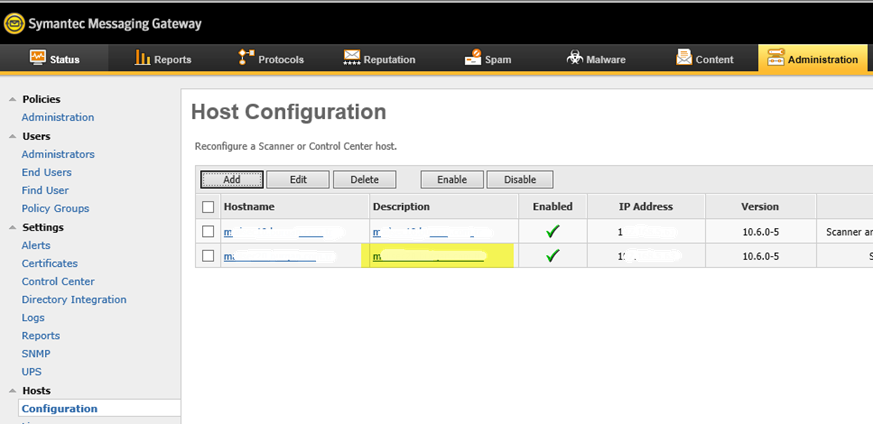
Task: Check the second host row checkbox
Action: 208,256
